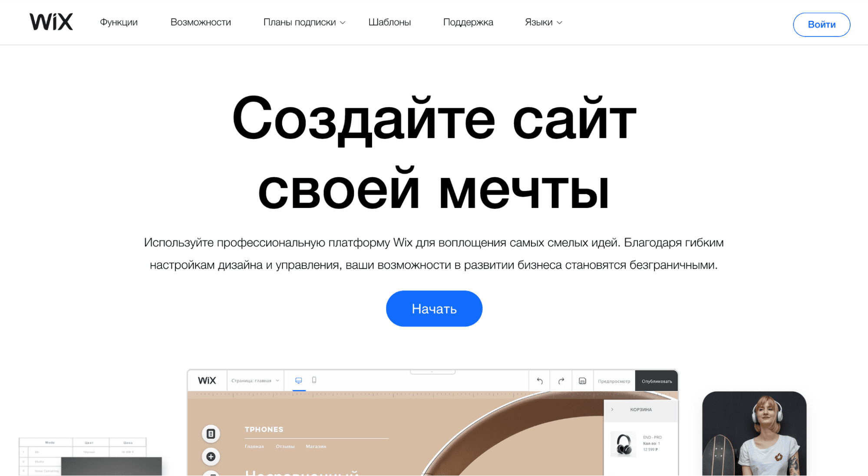This screenshot has height=476, width=868.
Task: Click the hero heading Создайте сайт своей мечты
Action: coord(434,153)
